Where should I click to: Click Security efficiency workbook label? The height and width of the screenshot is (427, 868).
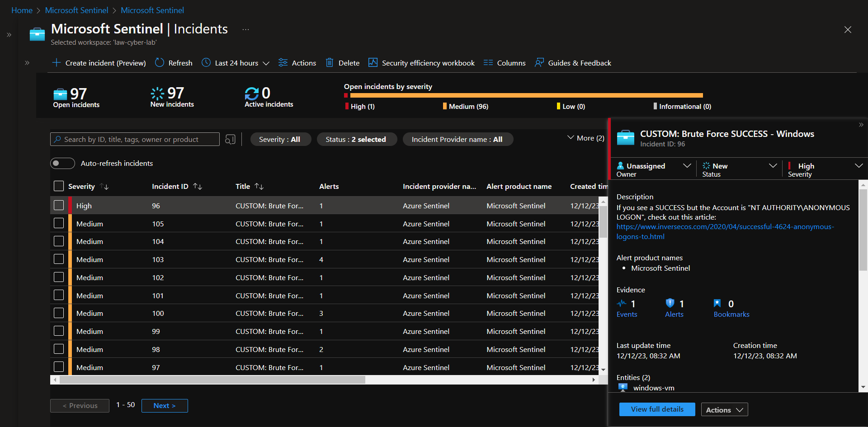coord(428,63)
